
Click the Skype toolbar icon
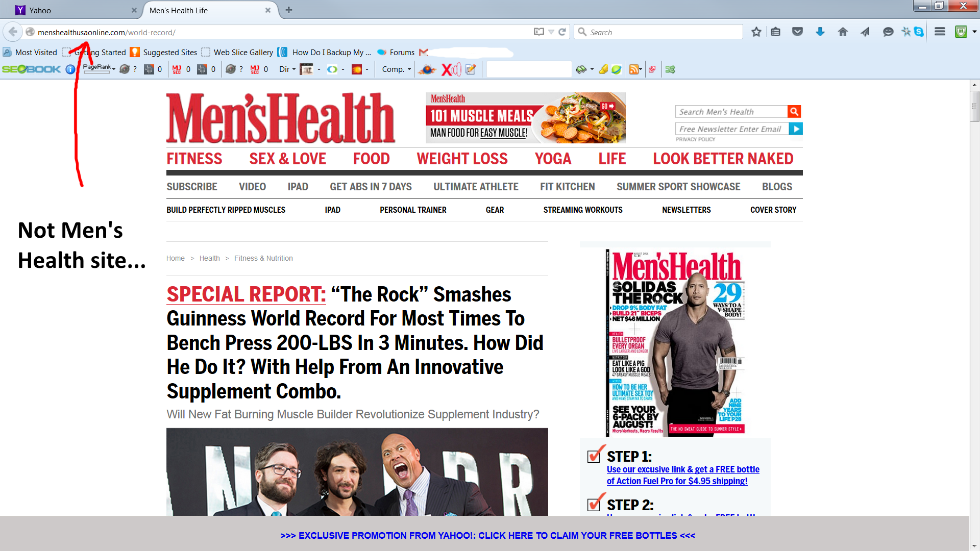point(919,32)
